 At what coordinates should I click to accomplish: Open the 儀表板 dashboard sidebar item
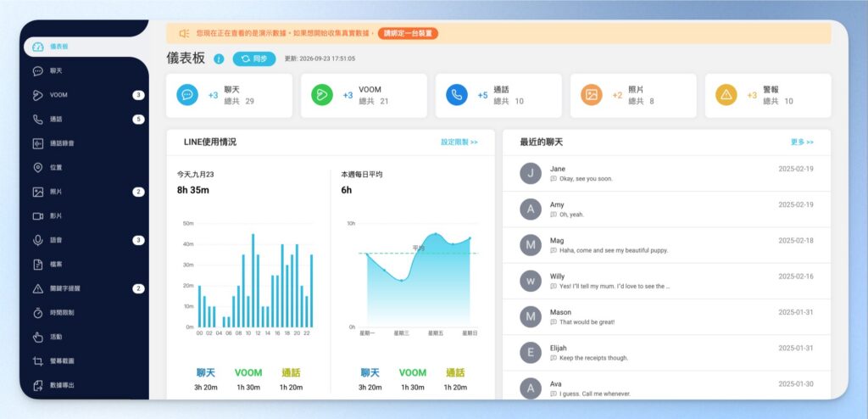[x=86, y=47]
